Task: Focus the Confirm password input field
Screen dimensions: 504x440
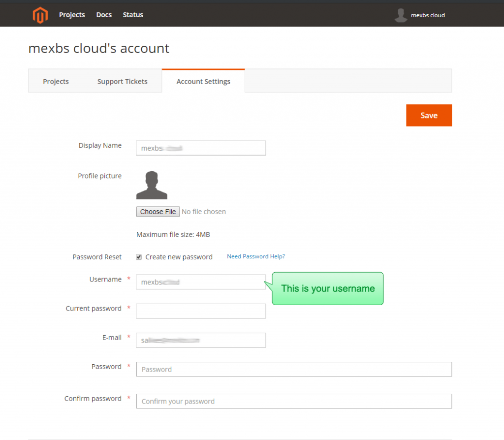Action: coord(294,401)
